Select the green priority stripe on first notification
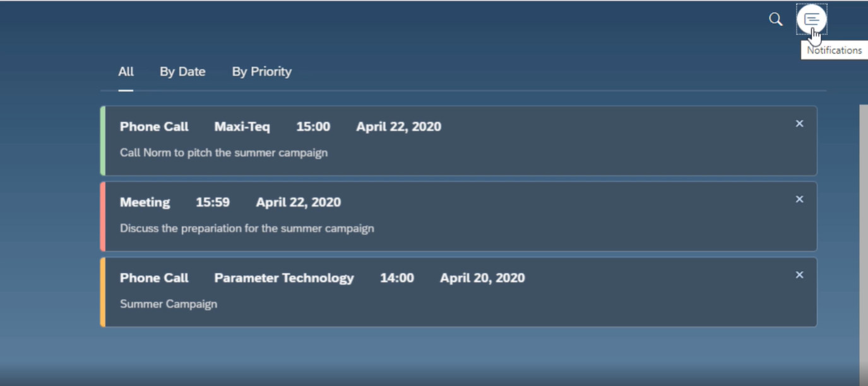The height and width of the screenshot is (386, 868). click(102, 140)
